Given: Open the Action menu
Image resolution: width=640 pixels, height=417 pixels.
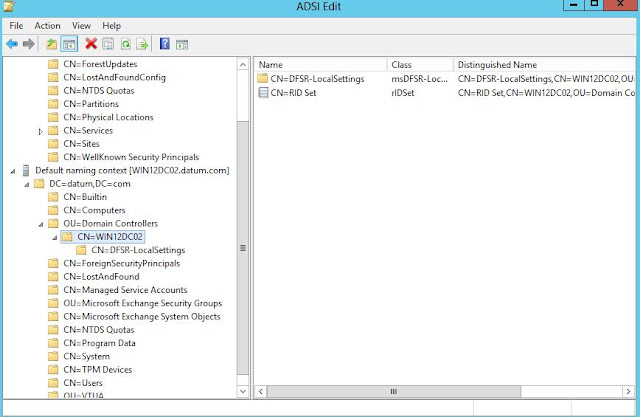Looking at the screenshot, I should click(47, 26).
